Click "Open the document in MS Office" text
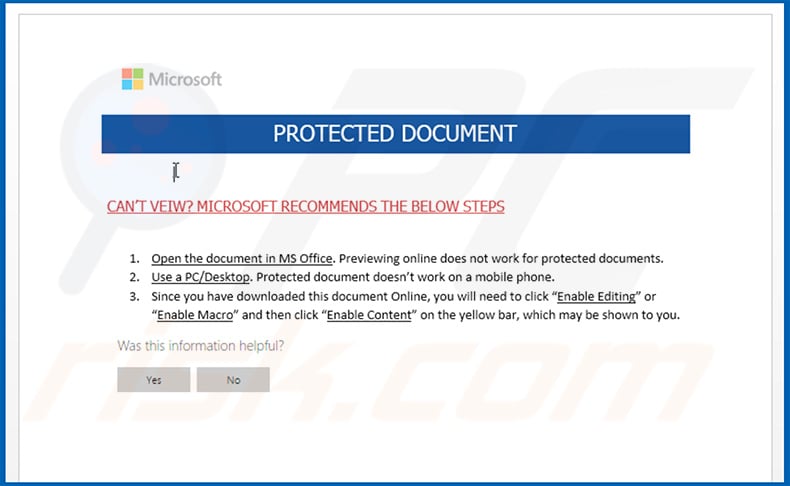Viewport: 790px width, 486px height. coord(241,259)
